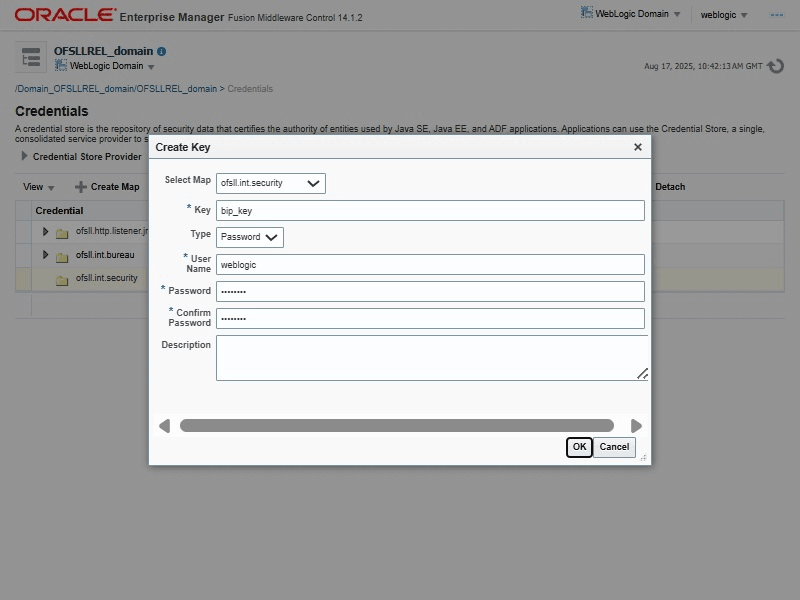
Task: Click the Confirm Password field
Action: pyautogui.click(x=430, y=318)
